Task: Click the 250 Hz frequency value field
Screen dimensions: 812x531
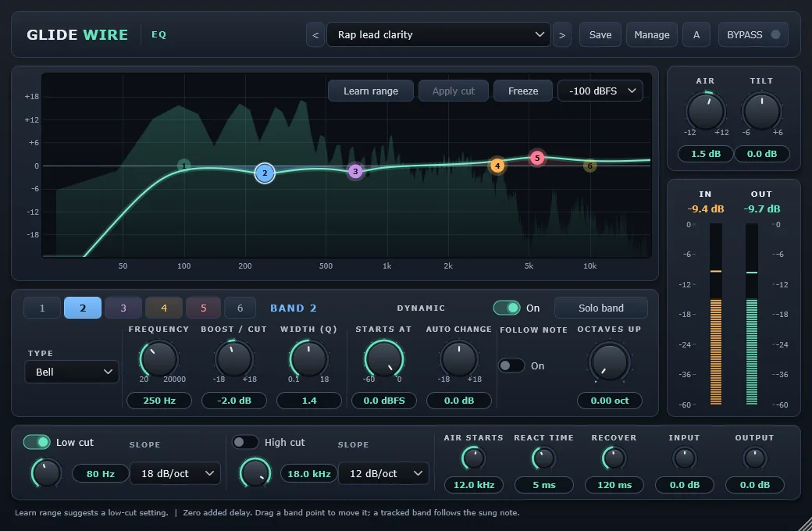Action: (159, 401)
